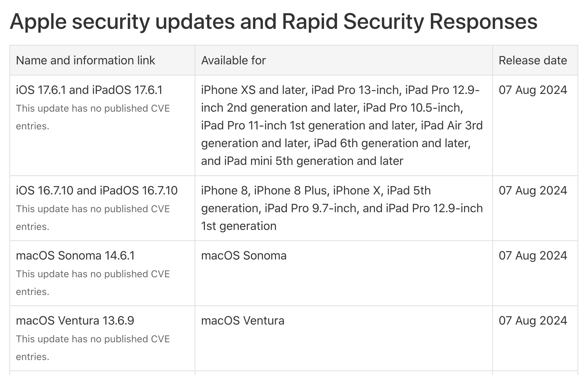Screen dimensions: 588x375
Task: Click the 'Name and information link' column header
Action: click(x=85, y=61)
